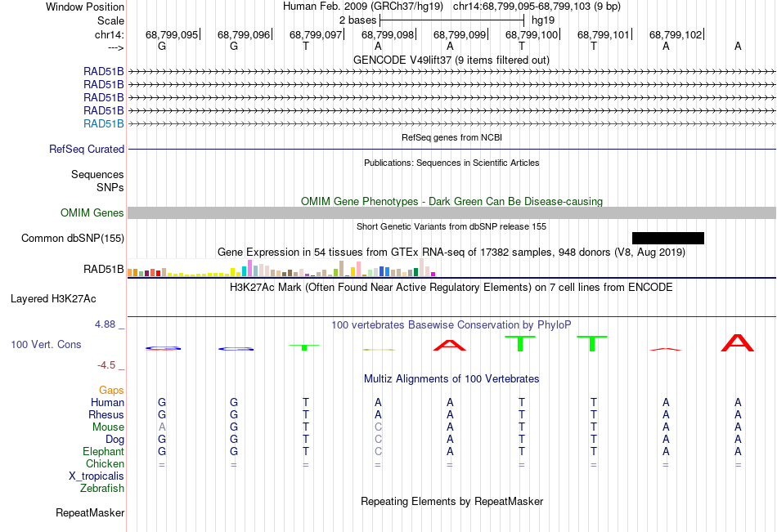The height and width of the screenshot is (532, 777).
Task: Click position label 68,799,099
Action: [x=460, y=34]
